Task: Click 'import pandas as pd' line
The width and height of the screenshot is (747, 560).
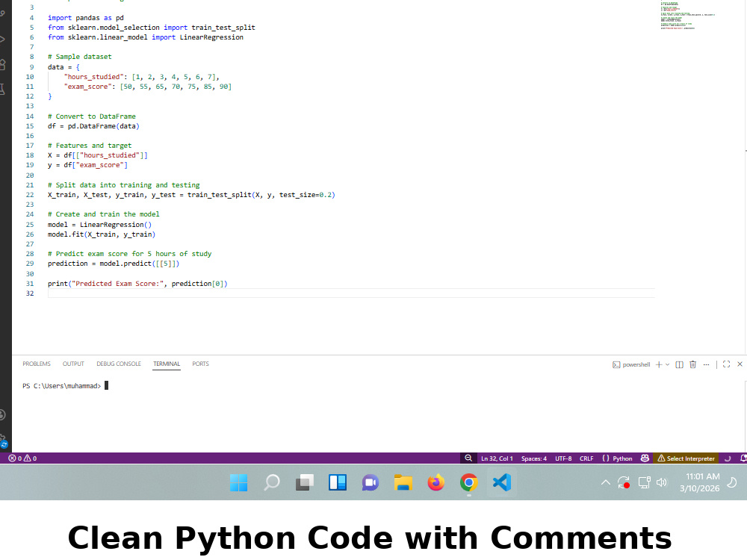Action: click(x=86, y=18)
